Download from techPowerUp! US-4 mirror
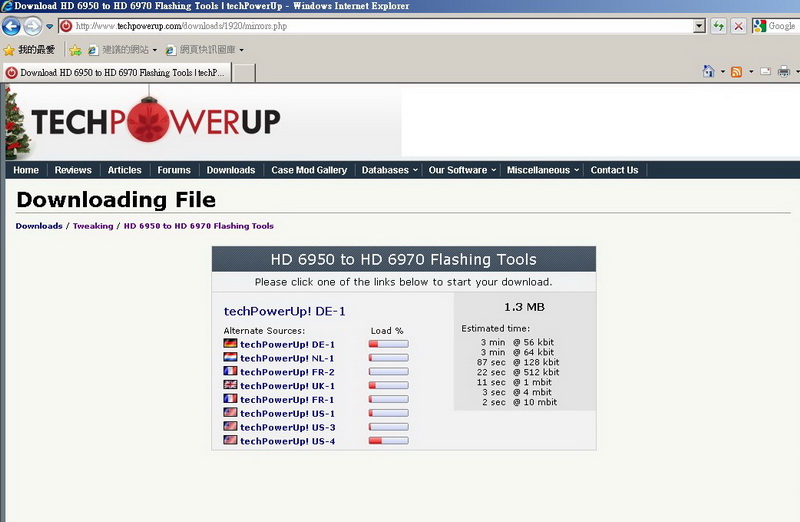Viewport: 800px width, 522px height. 287,441
